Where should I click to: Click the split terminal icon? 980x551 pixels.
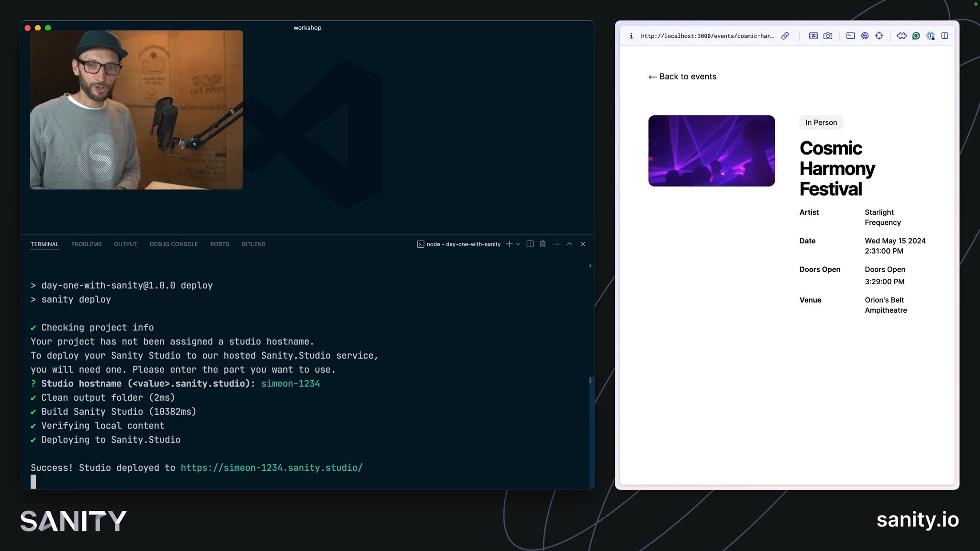tap(530, 244)
